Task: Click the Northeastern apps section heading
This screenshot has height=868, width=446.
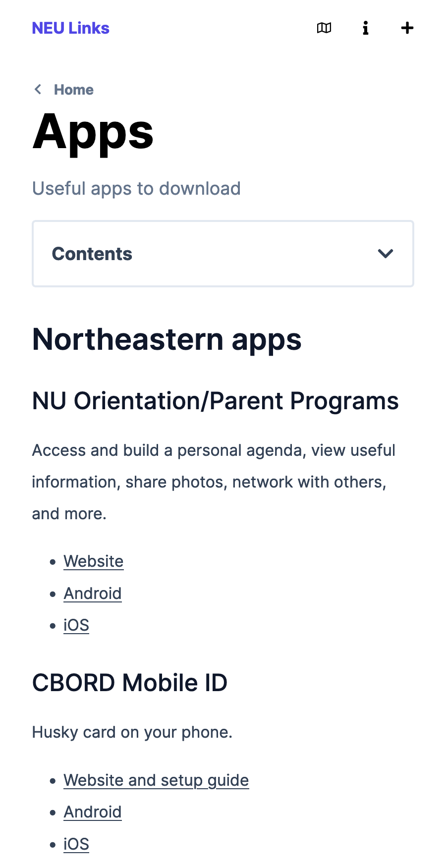Action: (167, 340)
